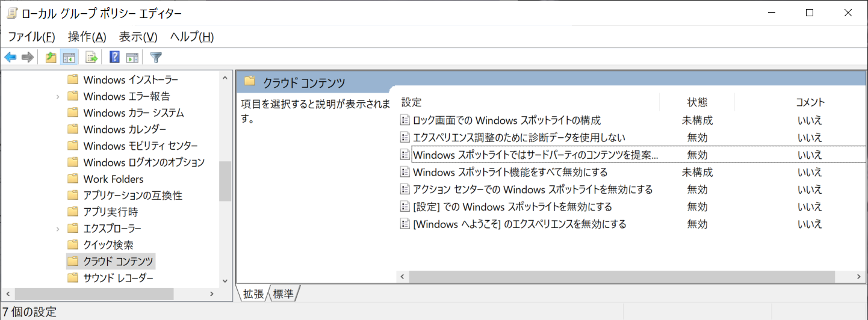Image resolution: width=868 pixels, height=320 pixels.
Task: Click 無効 status of [設定] での Windows スポットライト
Action: (697, 207)
